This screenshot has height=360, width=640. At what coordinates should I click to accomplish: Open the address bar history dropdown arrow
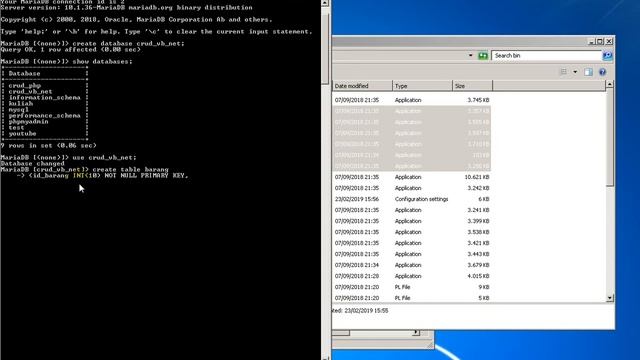[471, 56]
